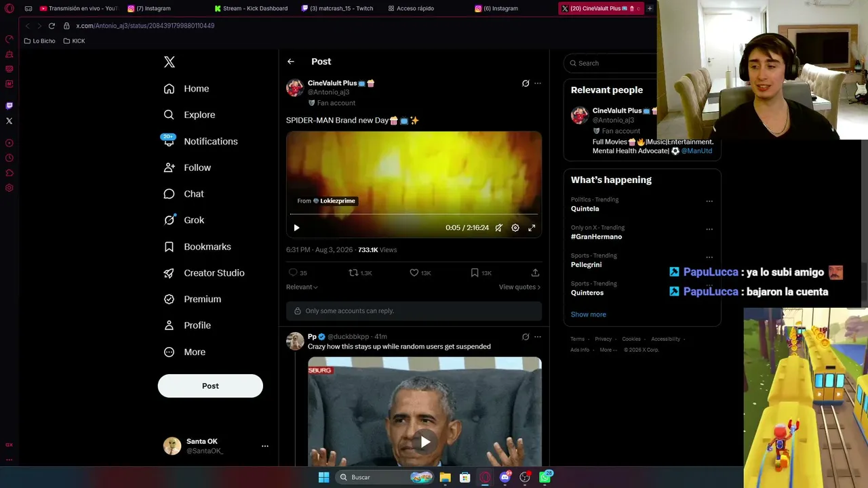
Task: Open Microsoft Store from the taskbar
Action: click(x=465, y=477)
